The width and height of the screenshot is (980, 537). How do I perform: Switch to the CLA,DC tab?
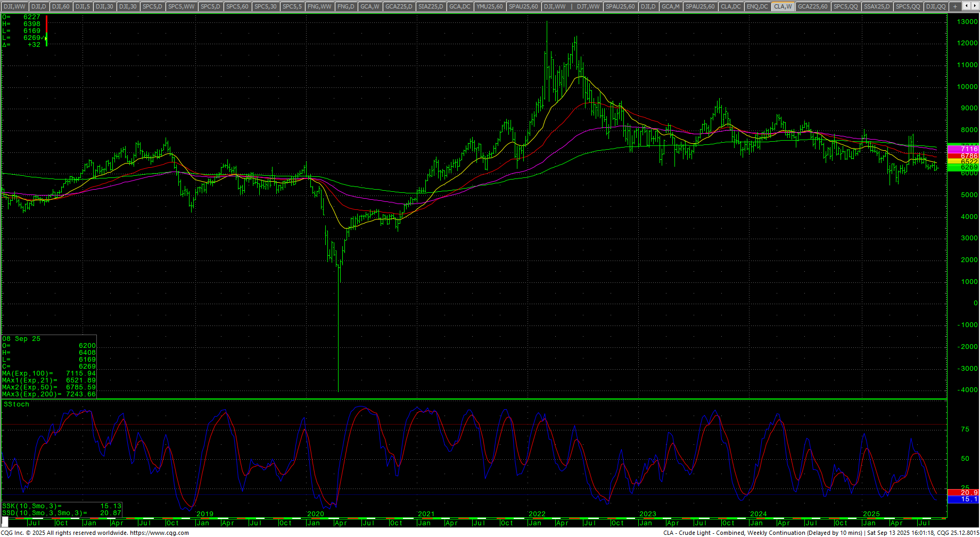[730, 6]
